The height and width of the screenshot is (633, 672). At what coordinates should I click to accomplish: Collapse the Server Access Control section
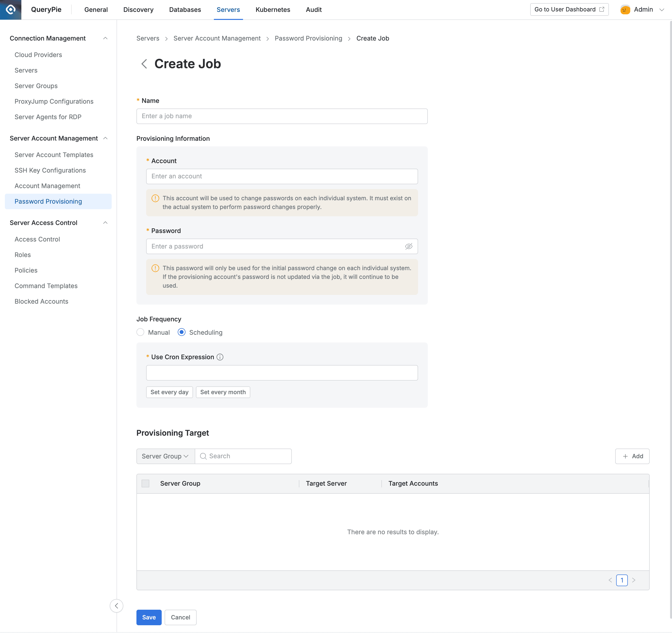pyautogui.click(x=105, y=223)
